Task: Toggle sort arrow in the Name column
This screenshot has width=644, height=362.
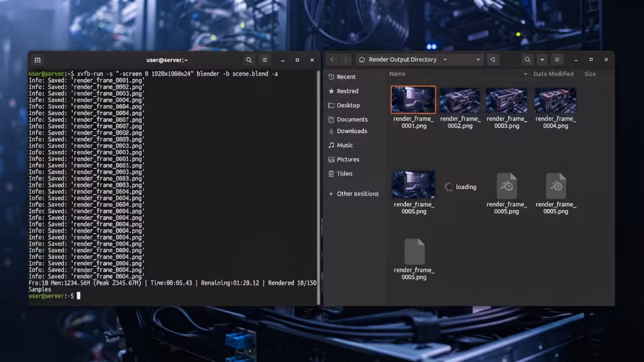Action: click(525, 74)
